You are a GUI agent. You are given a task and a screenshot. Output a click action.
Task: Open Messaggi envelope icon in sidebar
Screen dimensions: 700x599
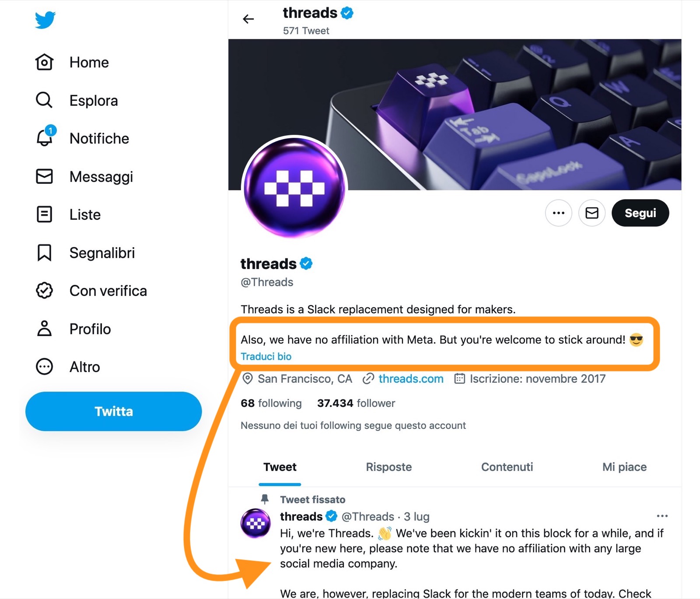(x=44, y=176)
